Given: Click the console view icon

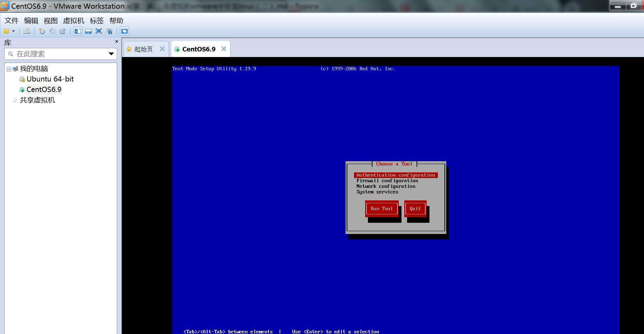Looking at the screenshot, I should [x=124, y=31].
